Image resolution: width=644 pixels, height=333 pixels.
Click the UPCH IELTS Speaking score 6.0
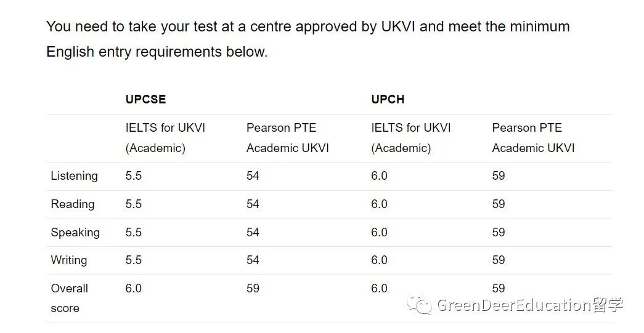coord(379,233)
